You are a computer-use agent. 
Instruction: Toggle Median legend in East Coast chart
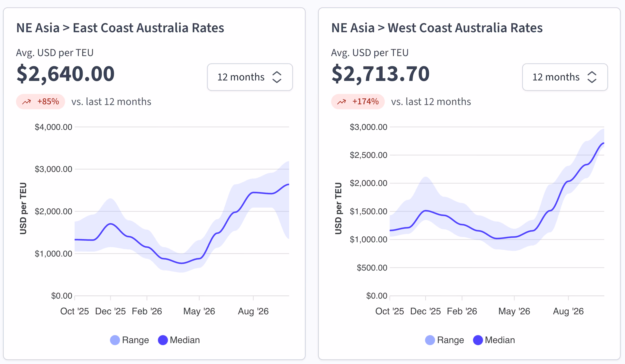[x=179, y=340]
